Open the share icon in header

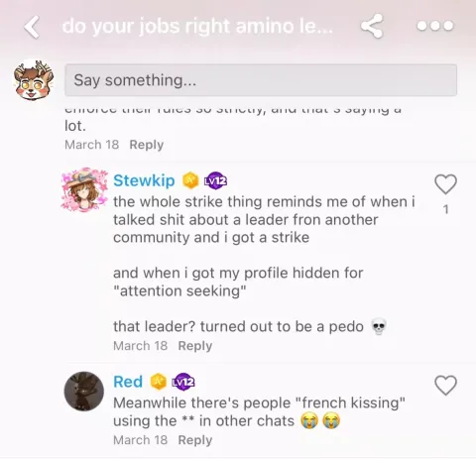(x=372, y=26)
